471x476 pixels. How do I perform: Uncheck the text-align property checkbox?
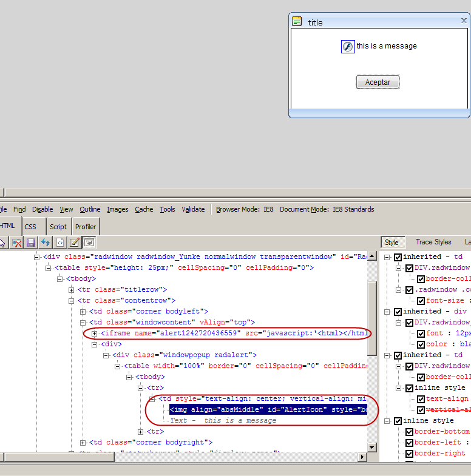point(421,400)
